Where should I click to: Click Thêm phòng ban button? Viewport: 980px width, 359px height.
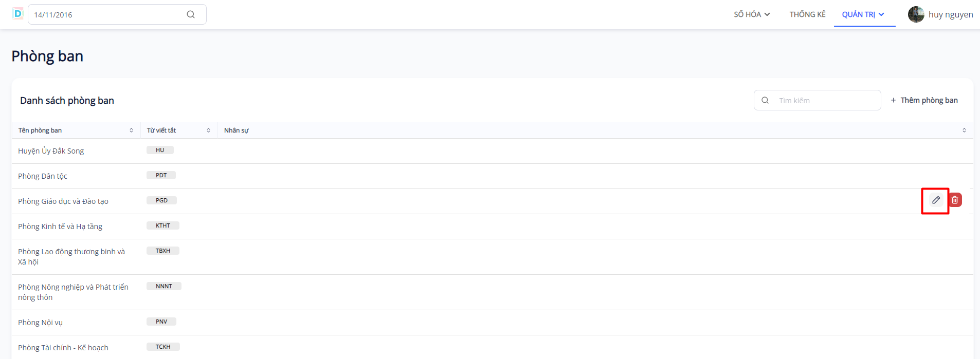point(924,100)
